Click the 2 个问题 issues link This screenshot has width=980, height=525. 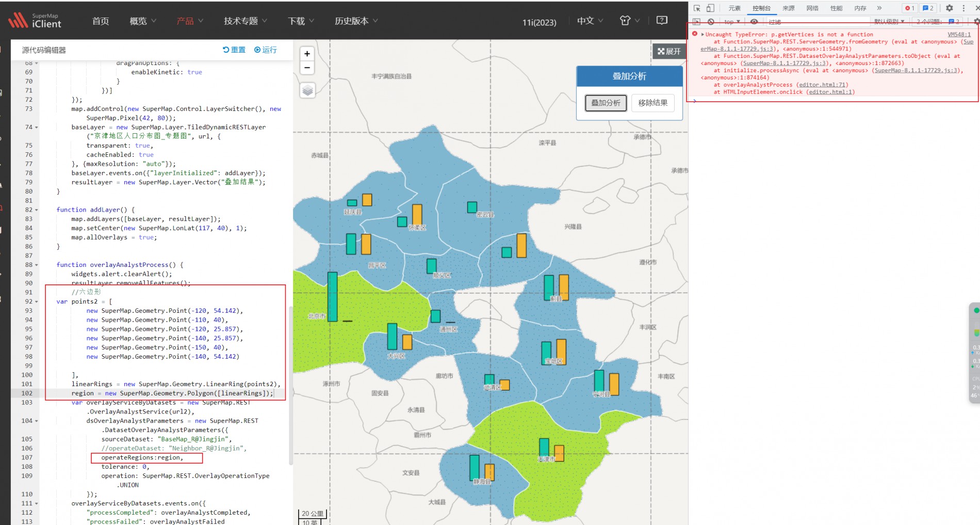coord(938,22)
